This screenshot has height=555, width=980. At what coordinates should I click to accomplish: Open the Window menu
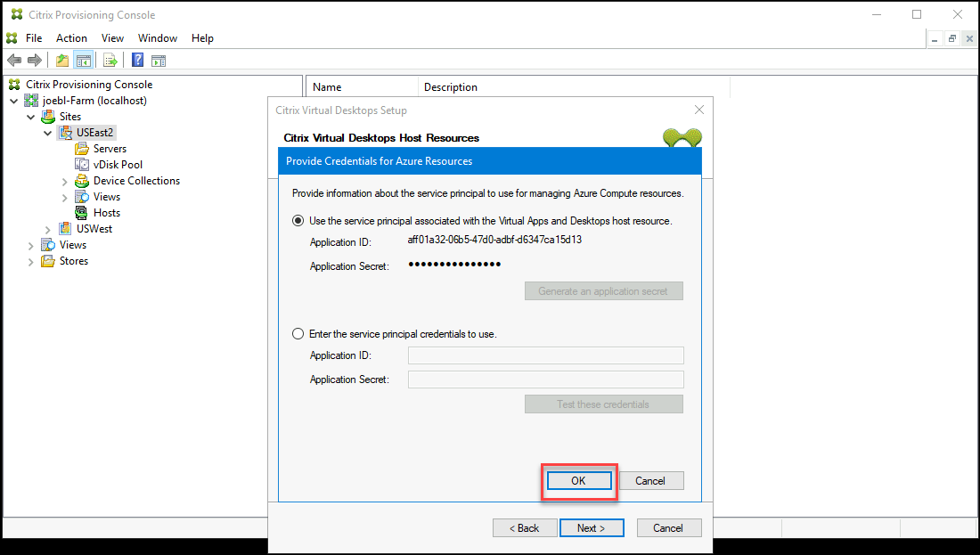tap(157, 37)
